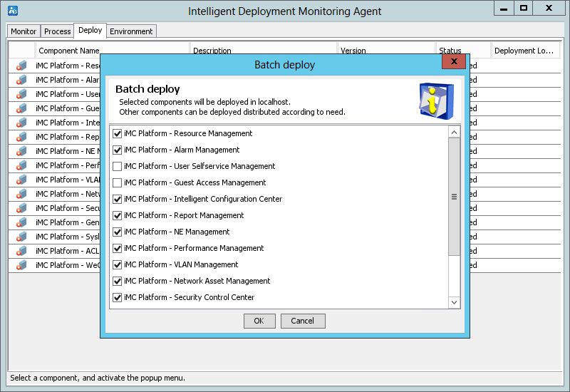Uncheck NE Management component
The width and height of the screenshot is (570, 392).
[117, 232]
